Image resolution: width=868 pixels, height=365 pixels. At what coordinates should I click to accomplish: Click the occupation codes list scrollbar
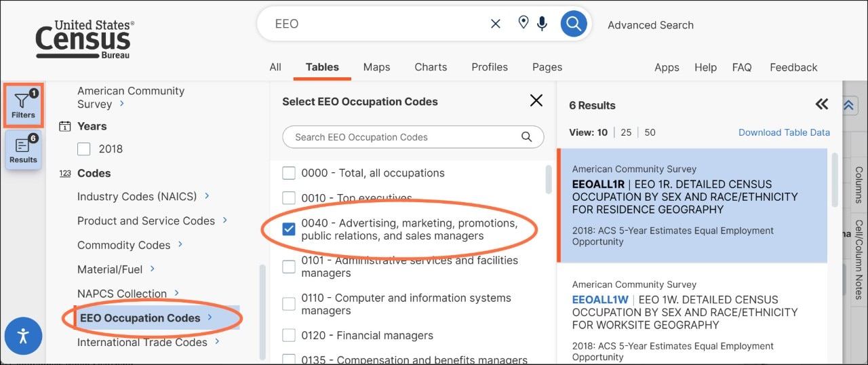(549, 179)
